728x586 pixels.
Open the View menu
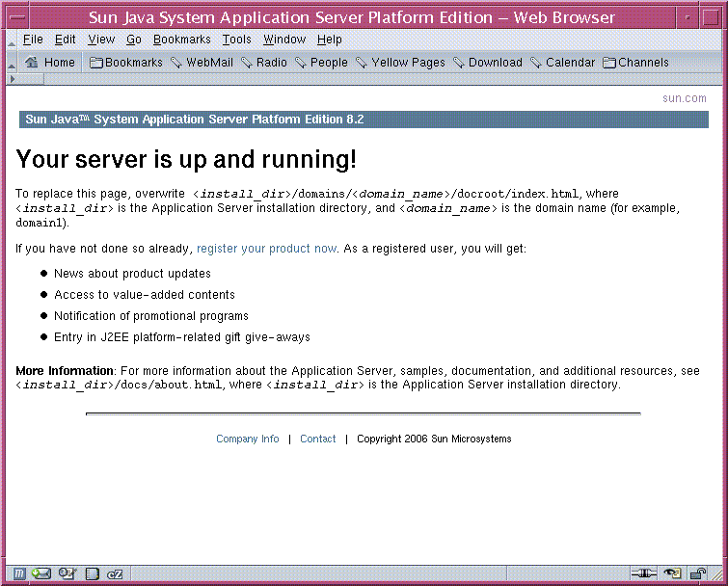[x=101, y=40]
